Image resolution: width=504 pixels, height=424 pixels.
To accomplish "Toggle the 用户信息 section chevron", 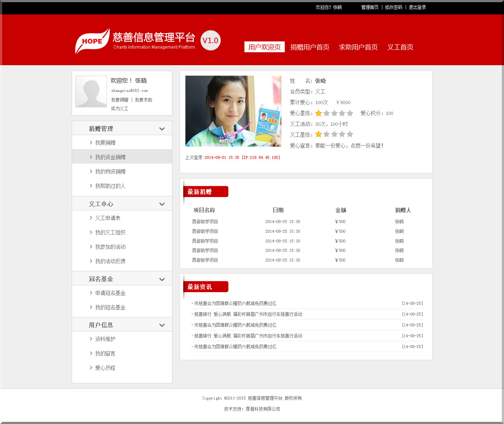I will click(x=162, y=325).
